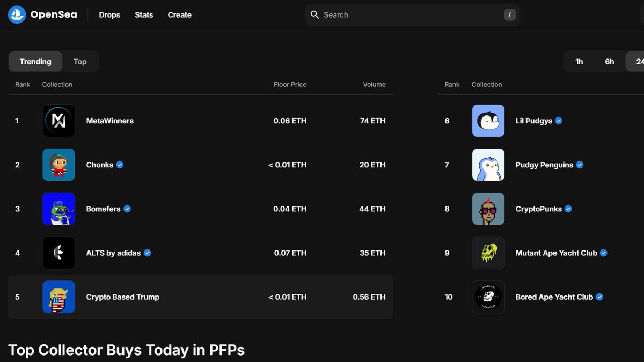Click the verified badge next to CryptoPunks
The height and width of the screenshot is (362, 644).
[x=568, y=209]
